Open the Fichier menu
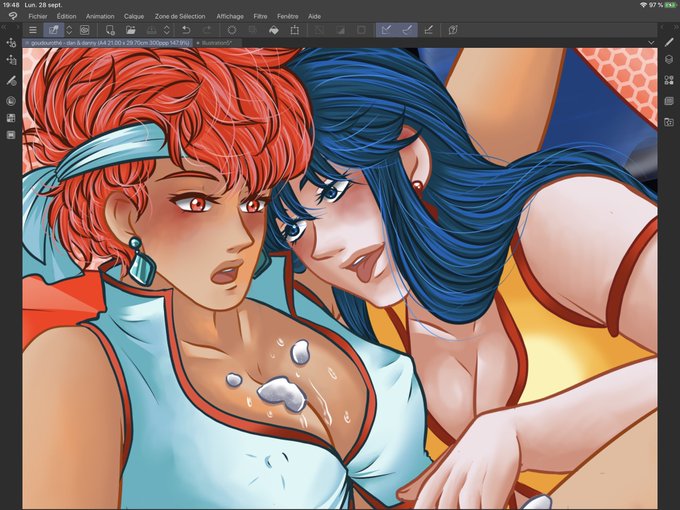The image size is (680, 510). [38, 16]
